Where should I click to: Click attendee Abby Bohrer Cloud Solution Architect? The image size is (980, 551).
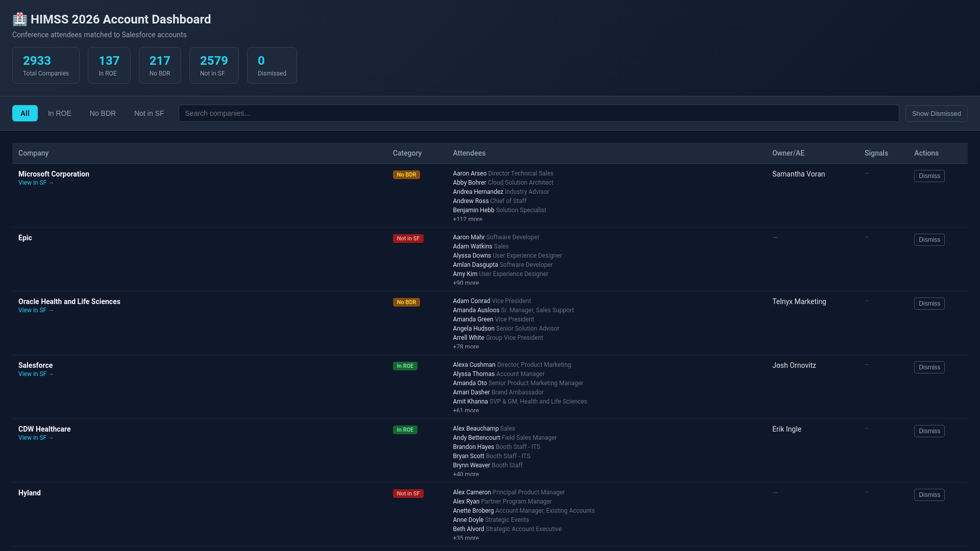[x=503, y=183]
